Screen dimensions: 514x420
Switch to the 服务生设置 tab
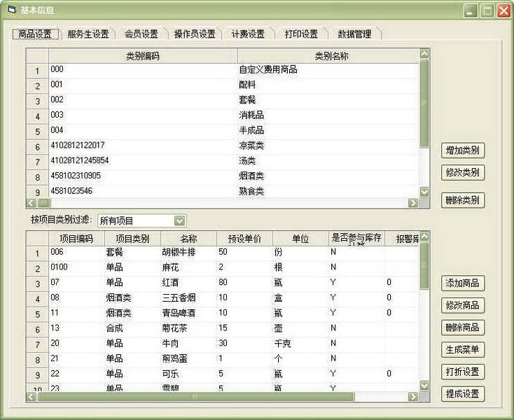click(x=88, y=34)
